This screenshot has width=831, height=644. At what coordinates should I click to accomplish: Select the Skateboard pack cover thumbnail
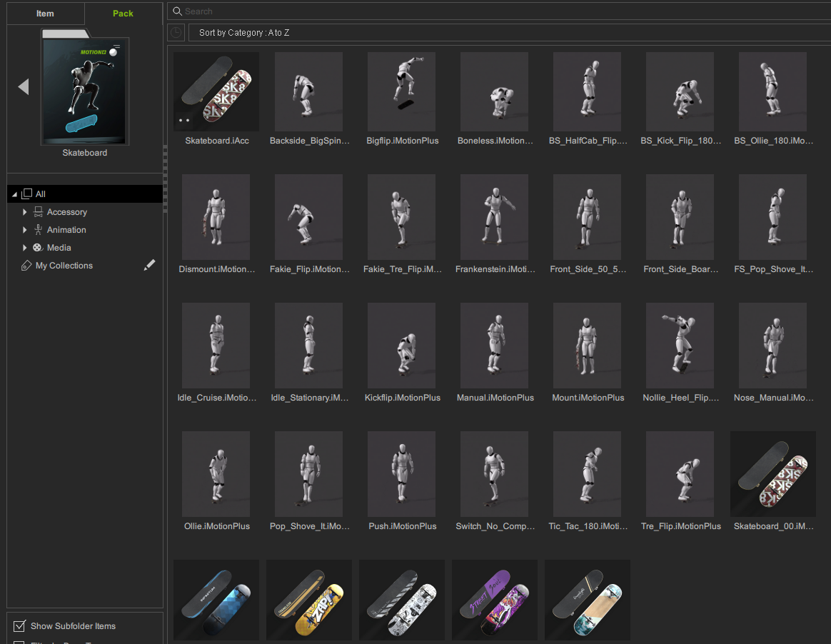[85, 89]
